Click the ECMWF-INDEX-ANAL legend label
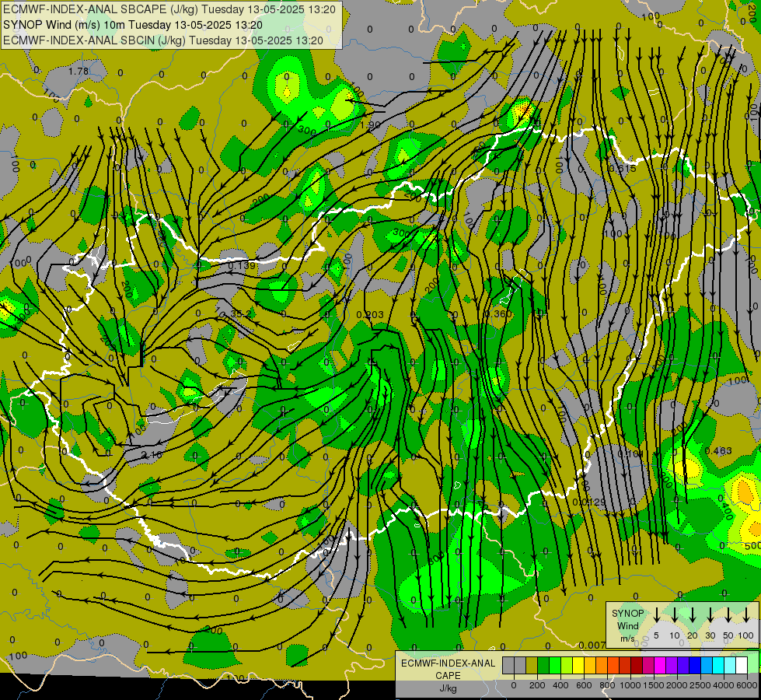761x700 pixels. pos(448,663)
